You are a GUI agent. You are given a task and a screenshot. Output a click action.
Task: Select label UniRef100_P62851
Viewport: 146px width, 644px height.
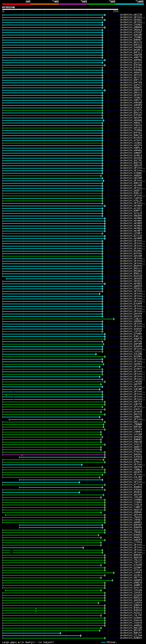click(x=131, y=251)
